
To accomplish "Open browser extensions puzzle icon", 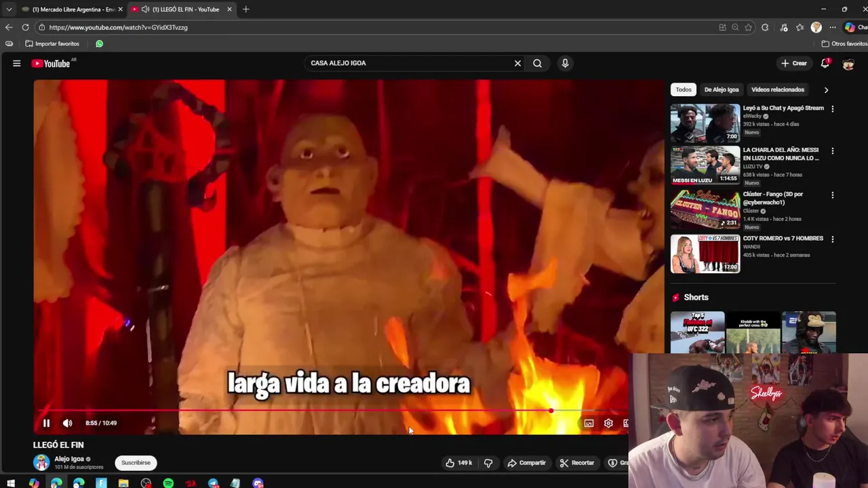I will coord(765,27).
